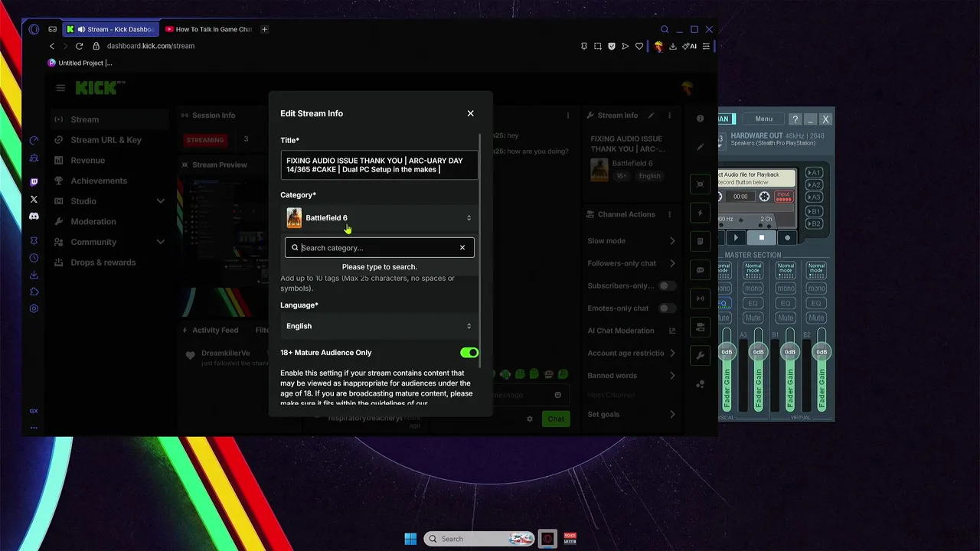The image size is (980, 551).
Task: Open Drops & rewards page
Action: [110, 262]
